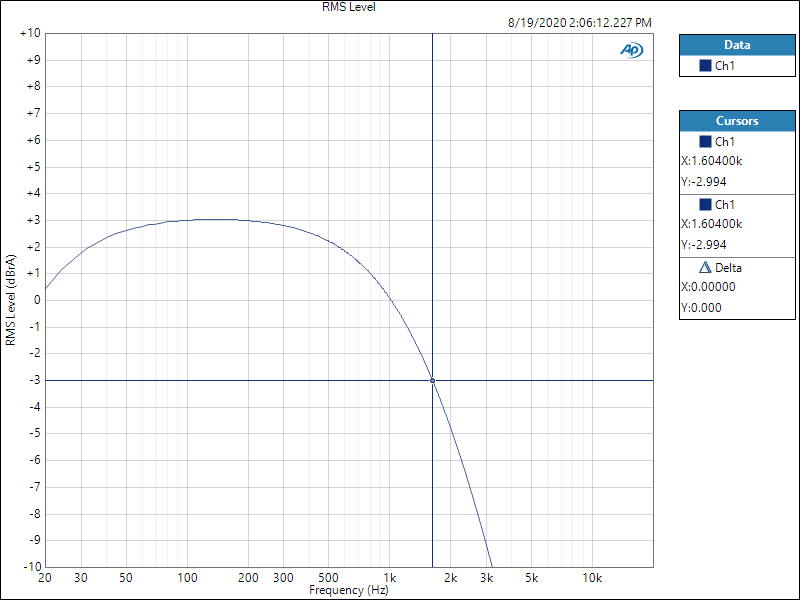Click the 2k tick label on frequency axis
Image resolution: width=800 pixels, height=600 pixels.
coord(451,578)
